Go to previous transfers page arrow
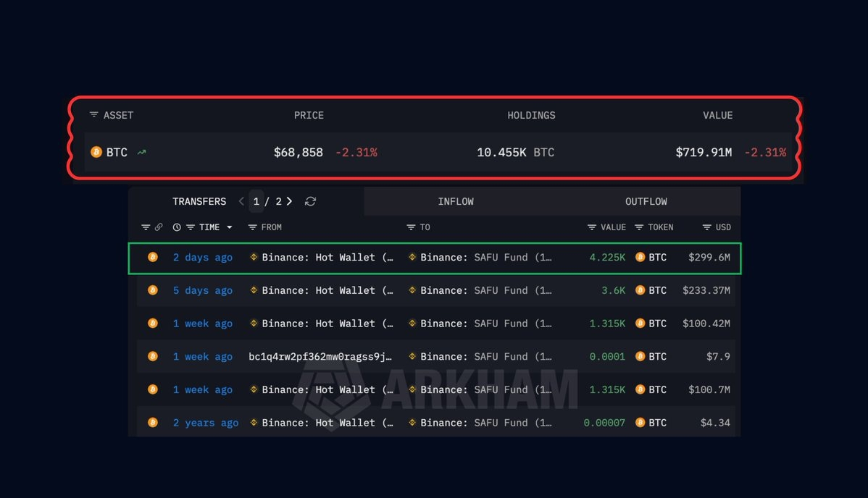The height and width of the screenshot is (498, 868). click(x=241, y=201)
